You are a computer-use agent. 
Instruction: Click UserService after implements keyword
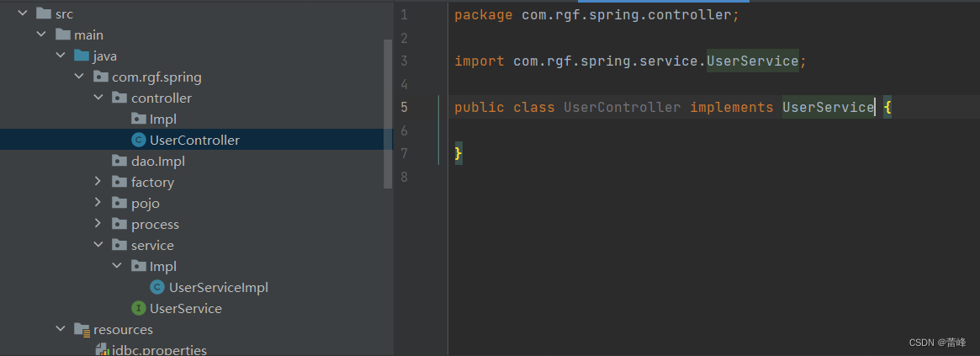click(x=828, y=108)
